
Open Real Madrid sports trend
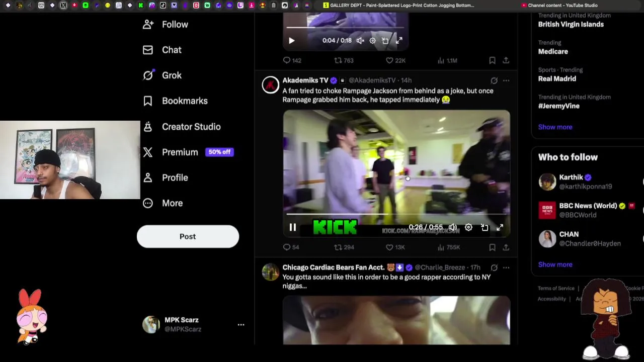(557, 78)
